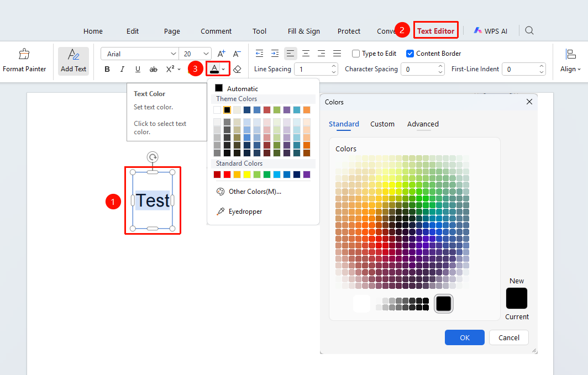Uncheck the Content Border checkbox

click(x=410, y=54)
